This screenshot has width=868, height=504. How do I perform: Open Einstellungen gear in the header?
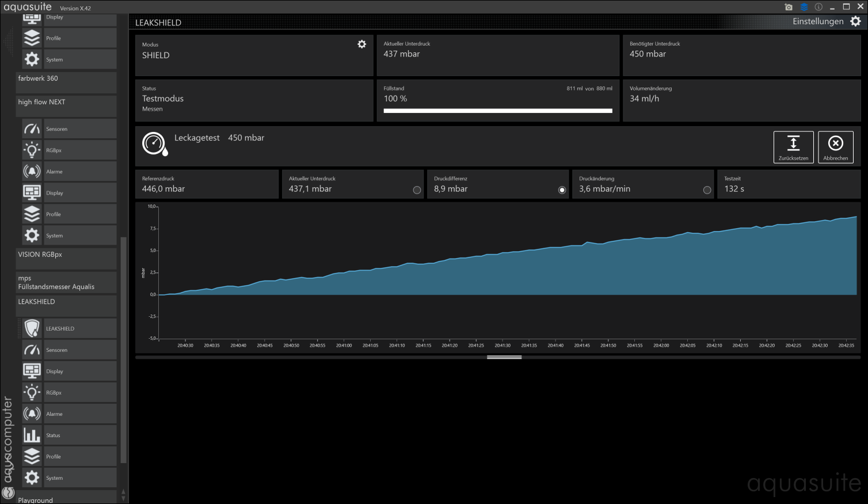point(856,21)
